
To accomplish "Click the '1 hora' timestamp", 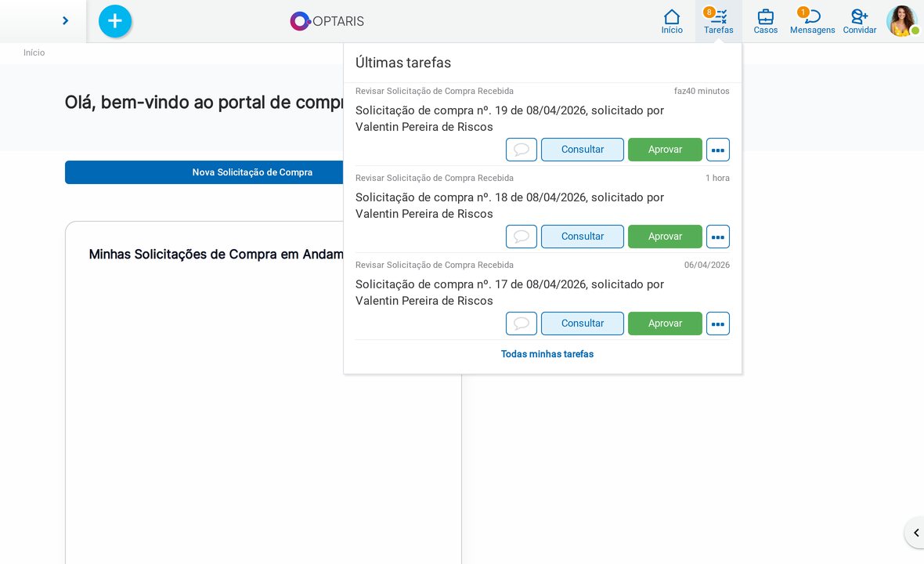I will [717, 178].
